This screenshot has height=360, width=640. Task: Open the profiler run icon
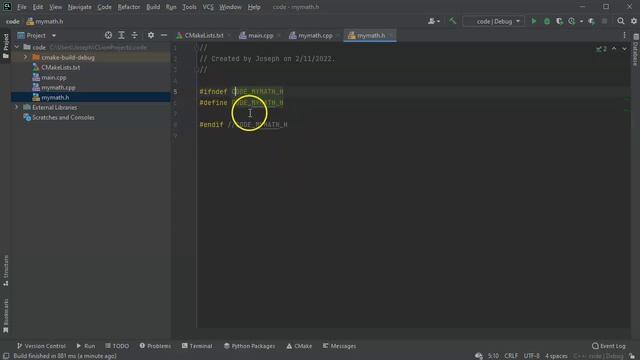point(572,21)
